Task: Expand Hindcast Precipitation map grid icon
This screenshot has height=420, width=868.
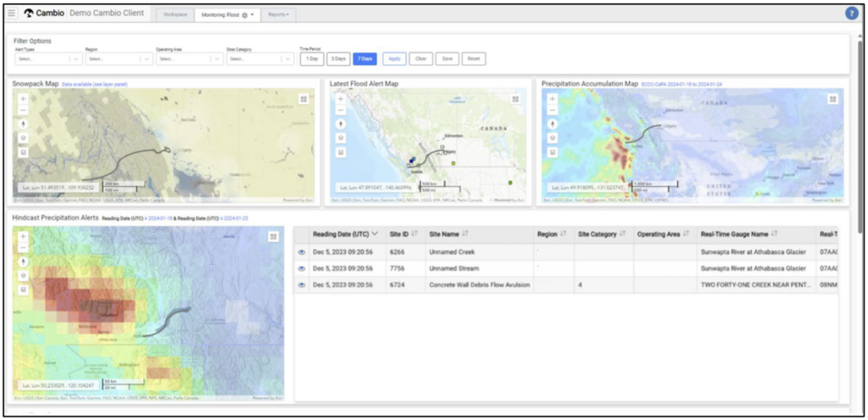Action: pos(273,236)
